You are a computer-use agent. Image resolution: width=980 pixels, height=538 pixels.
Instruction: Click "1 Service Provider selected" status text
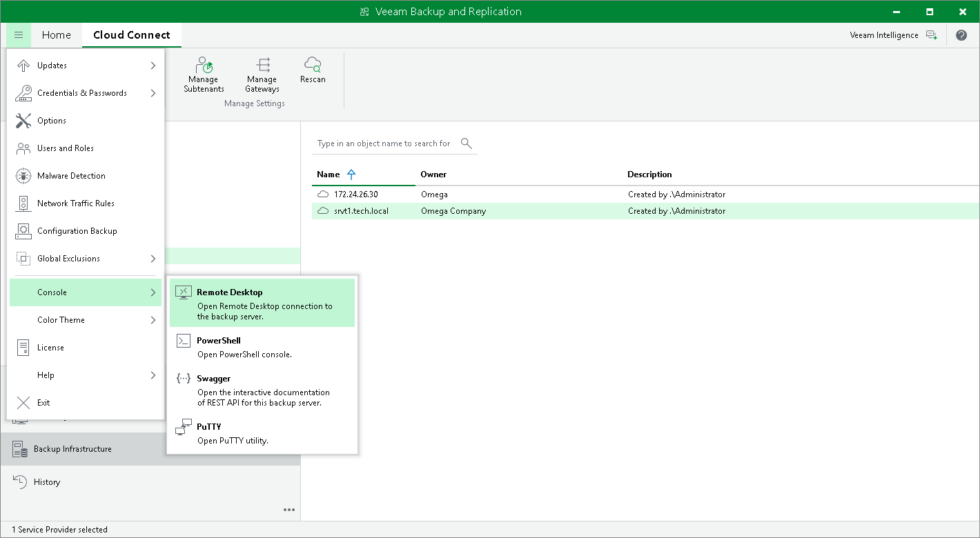pyautogui.click(x=60, y=530)
